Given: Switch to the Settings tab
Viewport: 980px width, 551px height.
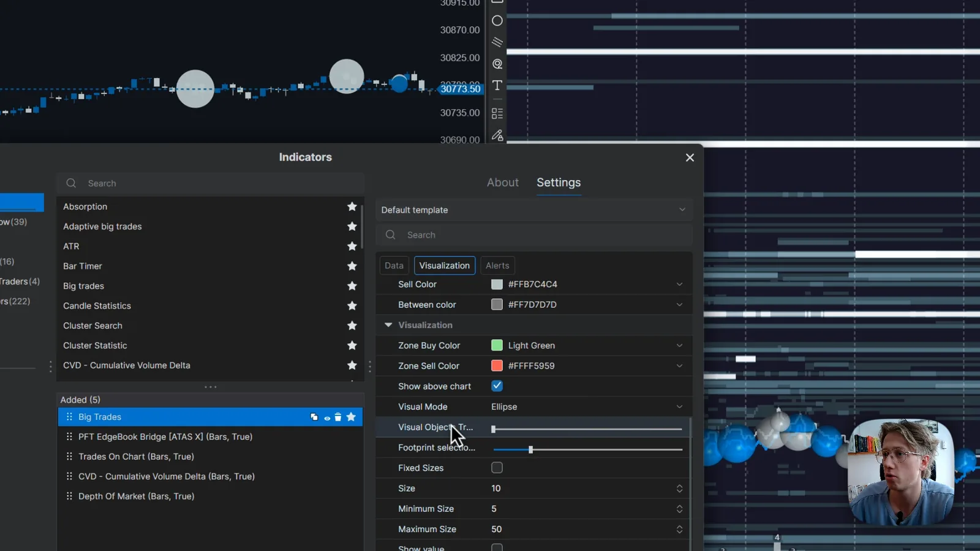Looking at the screenshot, I should click(x=559, y=182).
